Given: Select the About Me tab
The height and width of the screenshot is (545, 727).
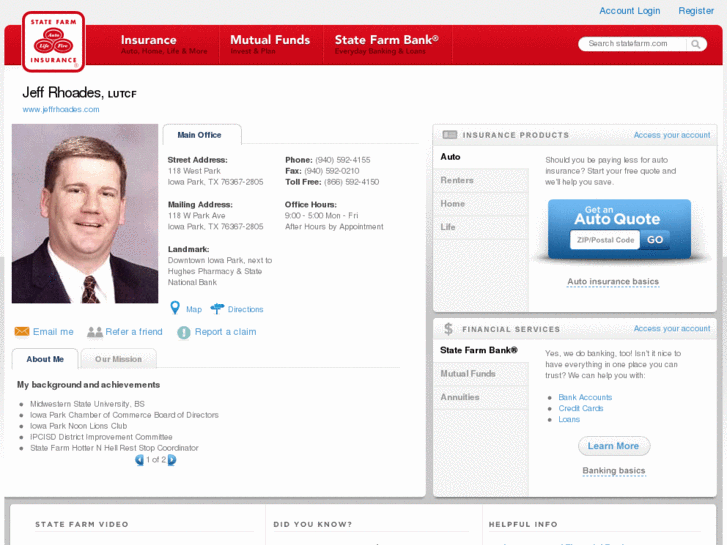Looking at the screenshot, I should (45, 359).
